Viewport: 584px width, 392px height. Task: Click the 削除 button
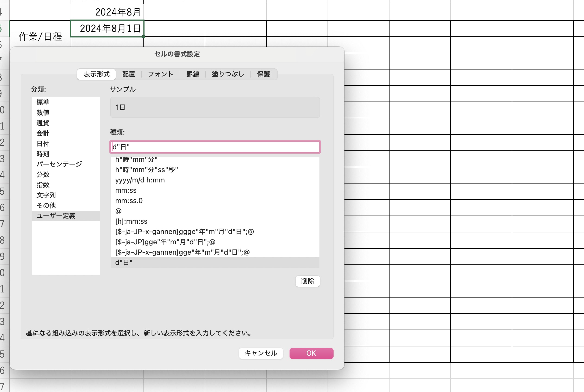tap(307, 281)
